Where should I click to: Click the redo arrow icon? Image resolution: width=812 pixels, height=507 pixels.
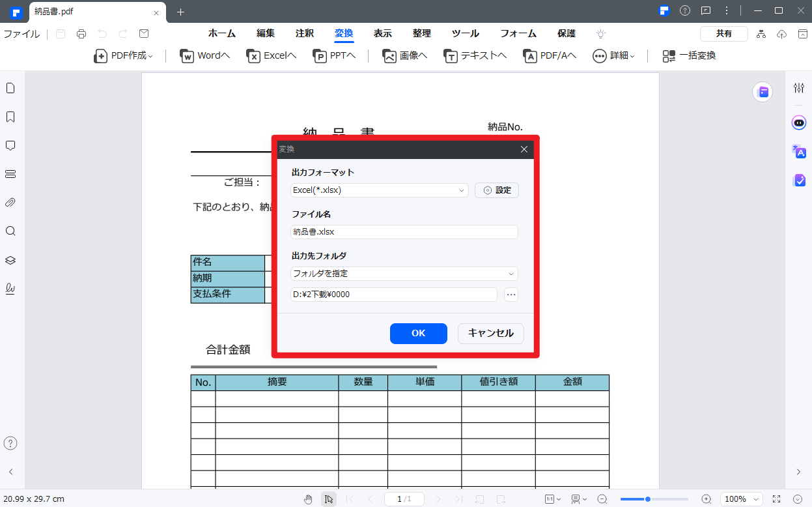(x=123, y=34)
